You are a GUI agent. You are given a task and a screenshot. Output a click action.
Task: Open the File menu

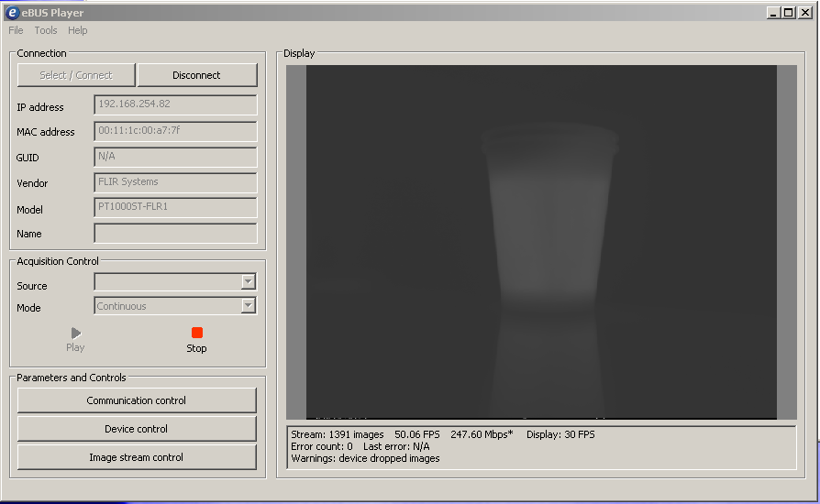(16, 30)
